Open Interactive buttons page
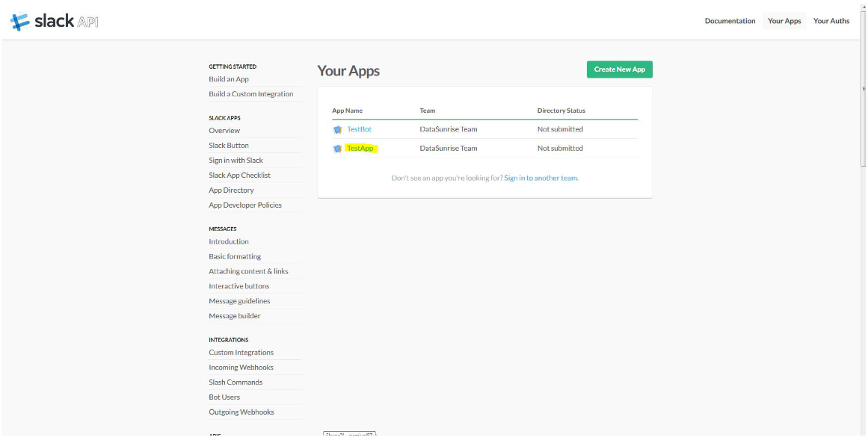Viewport: 868px width, 437px height. coord(239,287)
